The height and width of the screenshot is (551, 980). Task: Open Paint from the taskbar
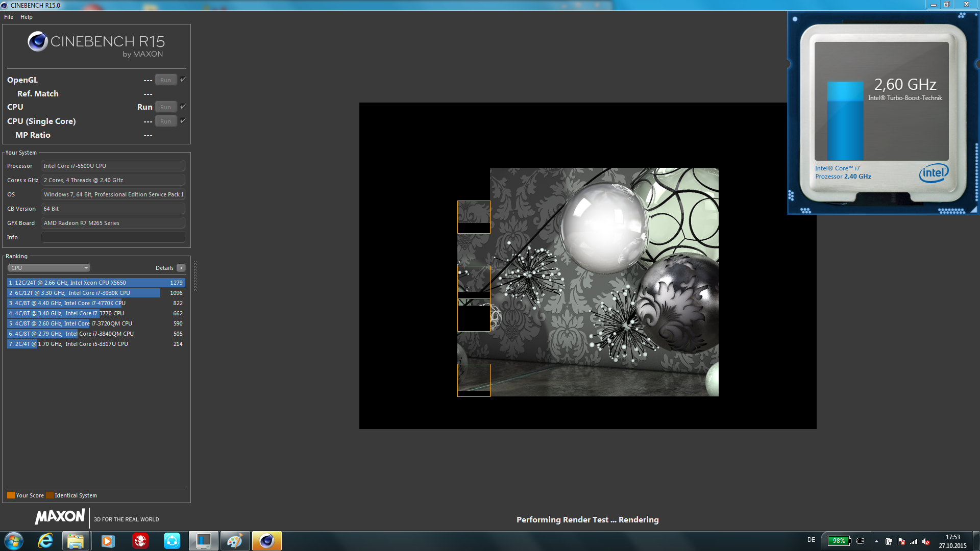pos(234,541)
